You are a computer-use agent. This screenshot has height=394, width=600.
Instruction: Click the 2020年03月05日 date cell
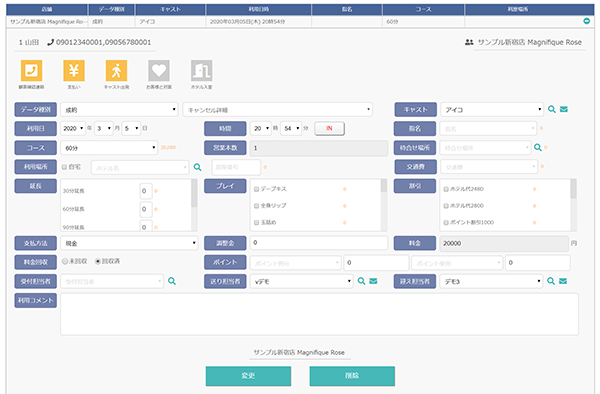[259, 21]
